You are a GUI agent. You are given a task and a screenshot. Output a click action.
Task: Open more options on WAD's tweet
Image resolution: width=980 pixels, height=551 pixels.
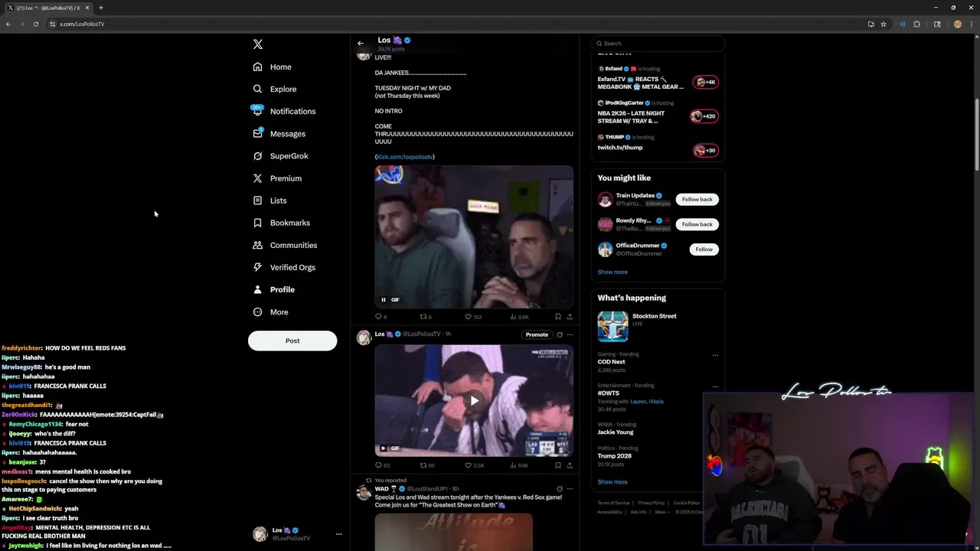click(x=570, y=489)
